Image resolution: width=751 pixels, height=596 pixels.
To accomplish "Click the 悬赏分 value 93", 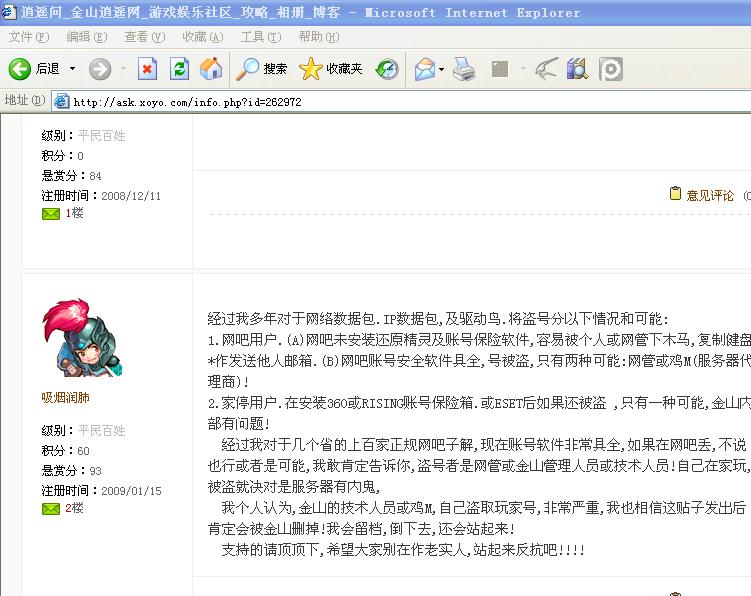I will 95,471.
